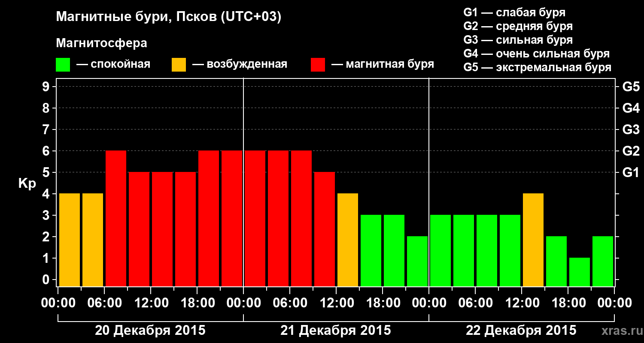The image size is (644, 343).
Task: Click the '20 Декабря 2015' date label
Action: tap(150, 331)
